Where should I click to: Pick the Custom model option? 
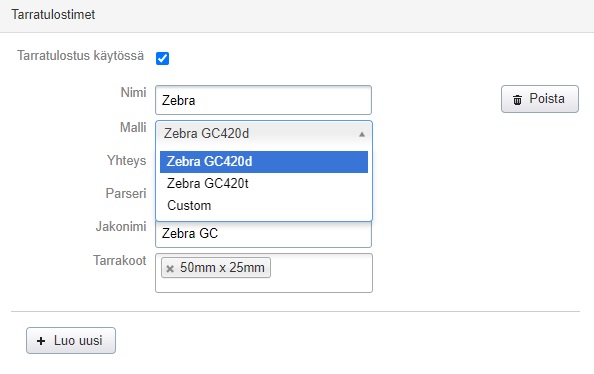tap(264, 206)
